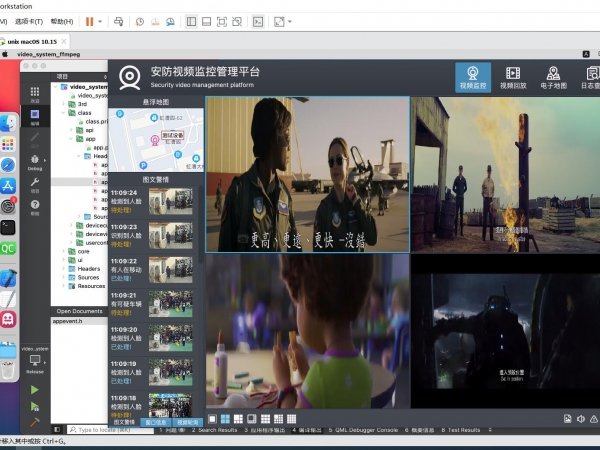The height and width of the screenshot is (450, 600).
Task: Switch to the 视频轮询 tab
Action: pyautogui.click(x=189, y=422)
